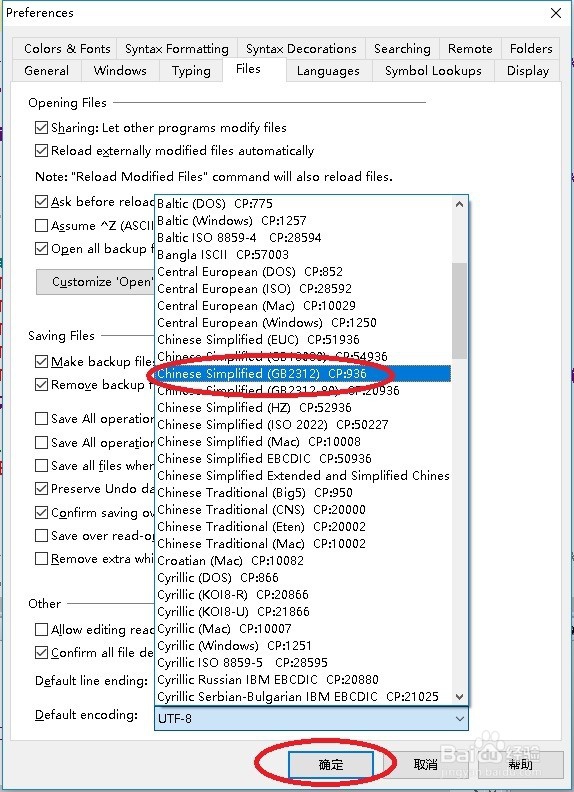
Task: Switch to the General tab
Action: coord(46,70)
